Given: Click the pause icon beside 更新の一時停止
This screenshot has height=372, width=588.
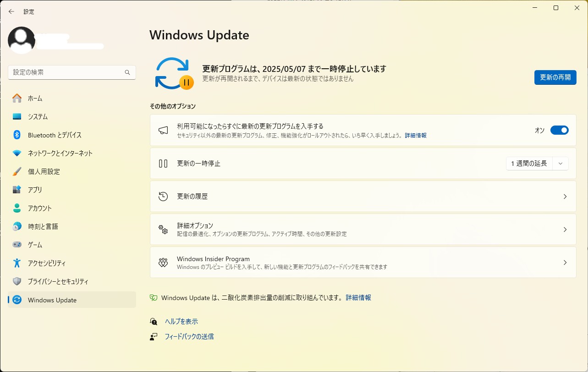Looking at the screenshot, I should (163, 164).
